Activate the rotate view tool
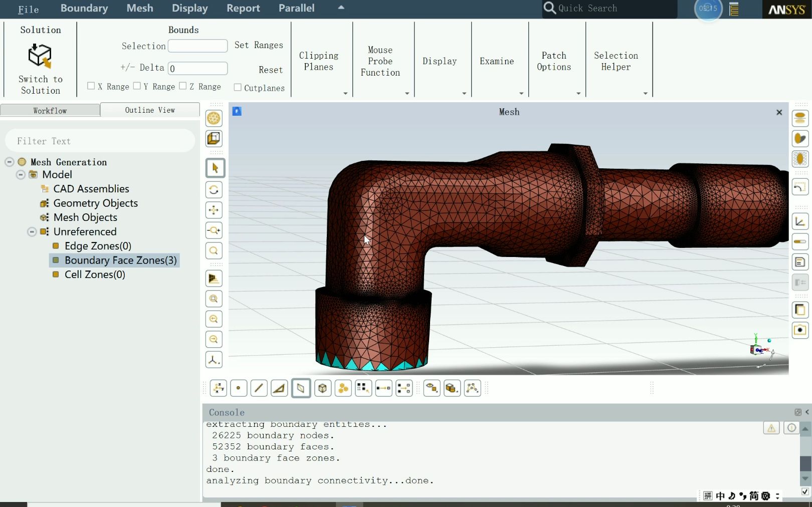 point(214,190)
